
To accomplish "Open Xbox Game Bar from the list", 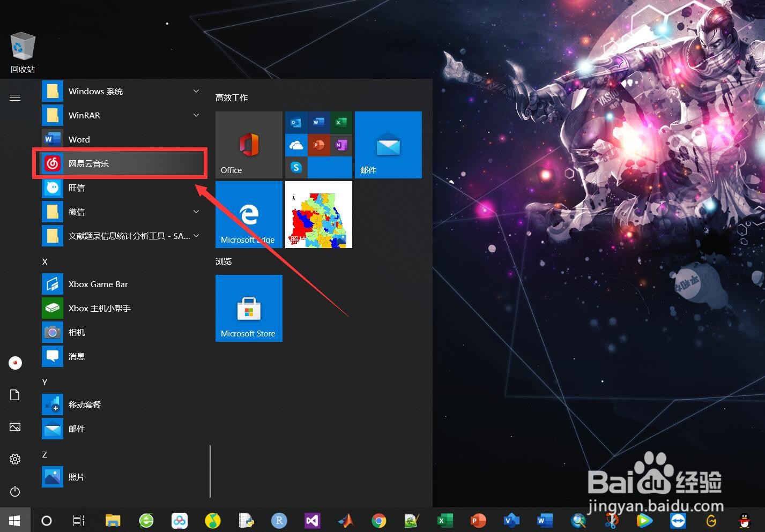I will pos(120,284).
